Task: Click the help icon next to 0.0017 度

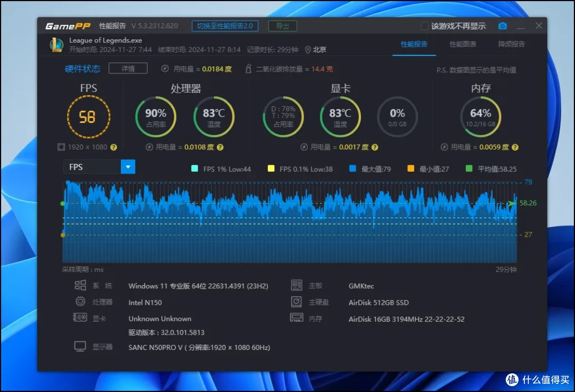Action: [375, 147]
